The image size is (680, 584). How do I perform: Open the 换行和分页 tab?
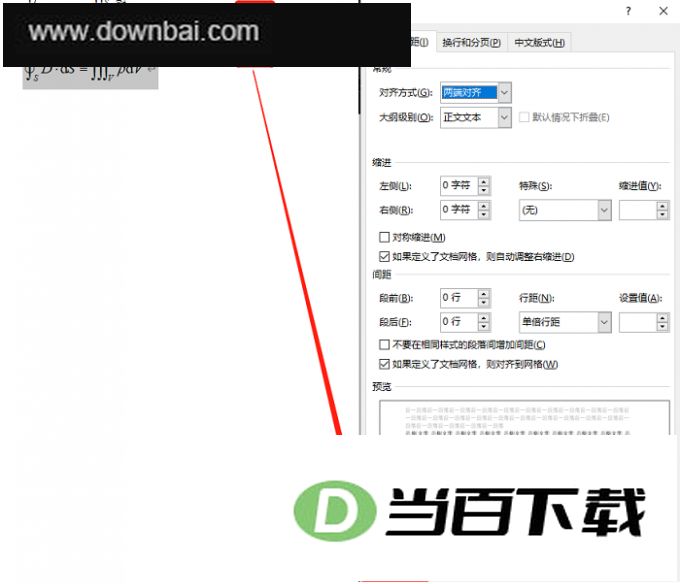(471, 42)
